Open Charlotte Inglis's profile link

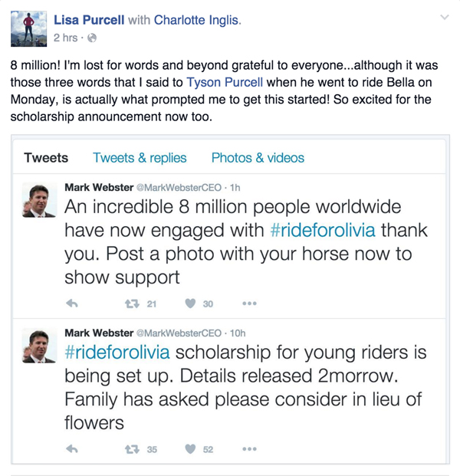(x=196, y=20)
